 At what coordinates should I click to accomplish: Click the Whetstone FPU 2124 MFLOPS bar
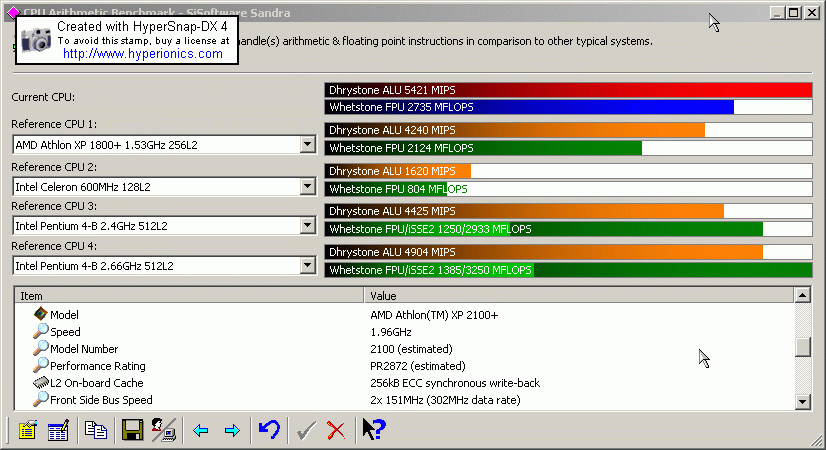click(x=568, y=148)
